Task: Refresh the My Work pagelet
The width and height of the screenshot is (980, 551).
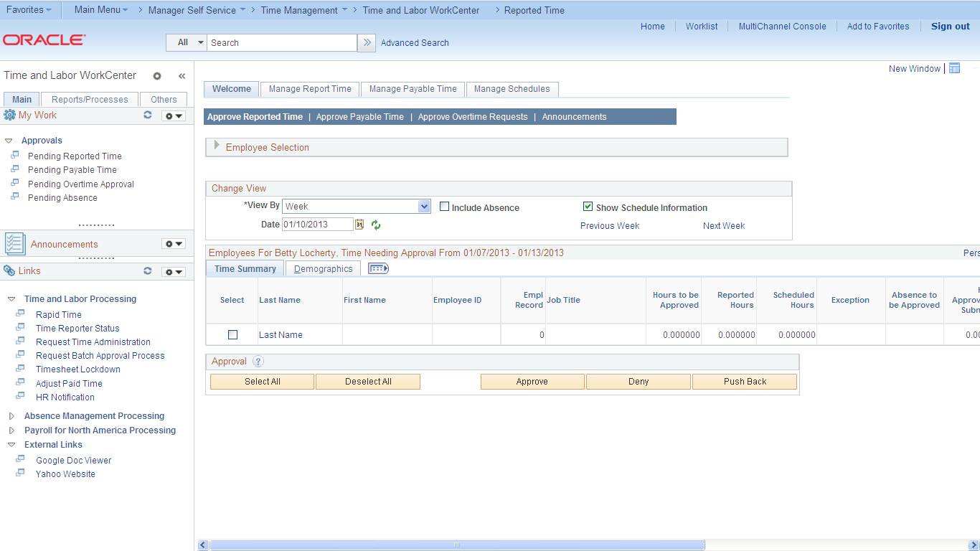Action: tap(148, 115)
